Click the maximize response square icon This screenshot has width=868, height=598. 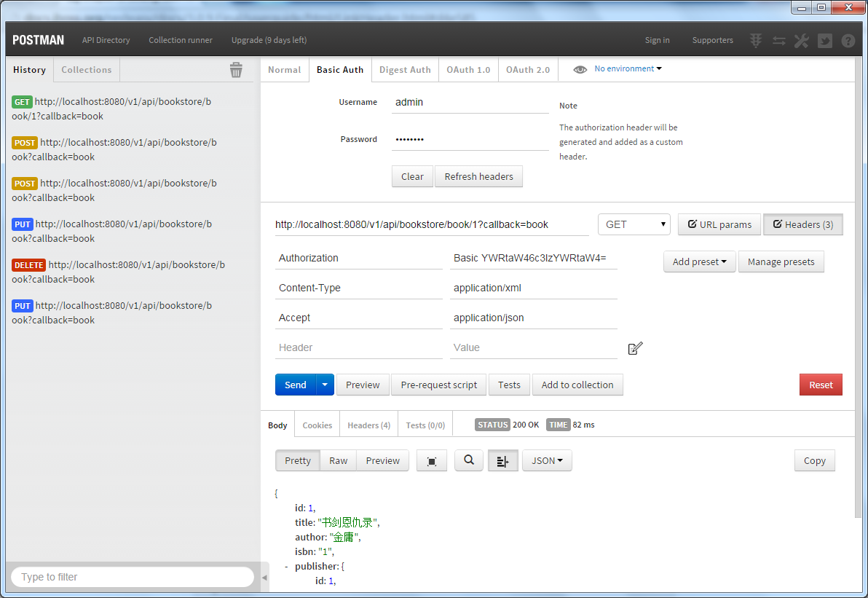tap(432, 460)
